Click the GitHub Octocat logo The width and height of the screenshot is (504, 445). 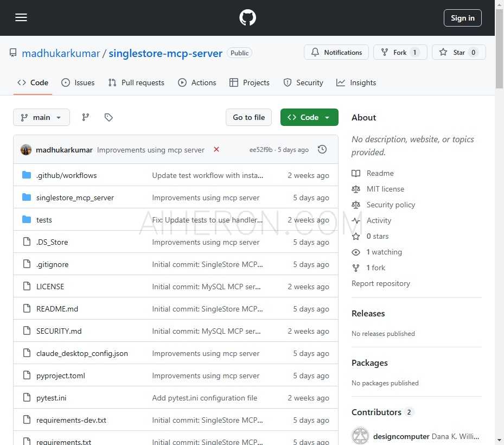247,18
